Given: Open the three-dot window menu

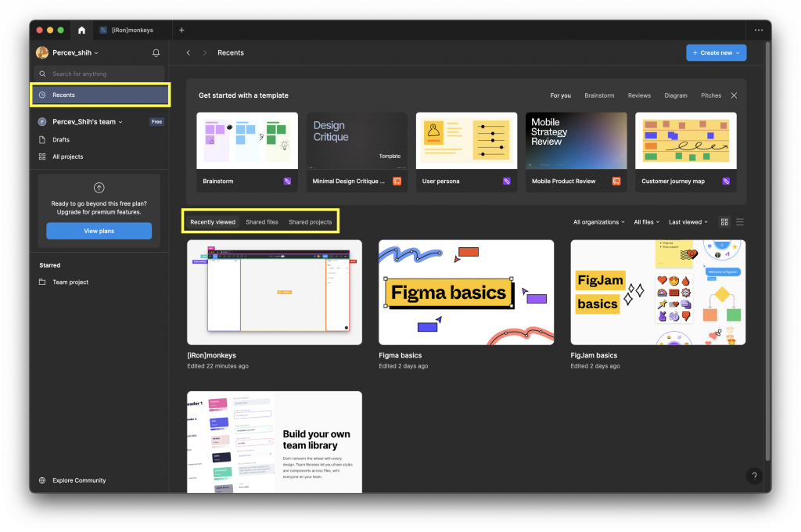Looking at the screenshot, I should pos(759,31).
